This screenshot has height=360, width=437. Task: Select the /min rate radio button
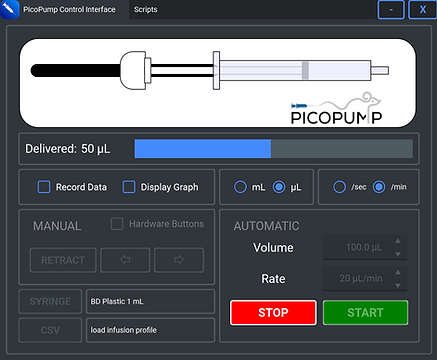(x=379, y=187)
